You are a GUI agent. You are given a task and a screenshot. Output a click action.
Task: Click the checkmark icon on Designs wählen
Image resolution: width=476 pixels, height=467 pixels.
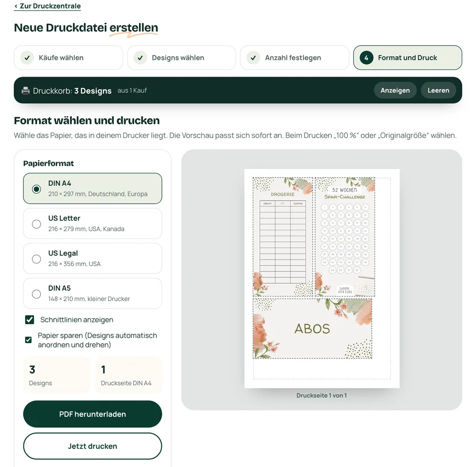click(140, 58)
